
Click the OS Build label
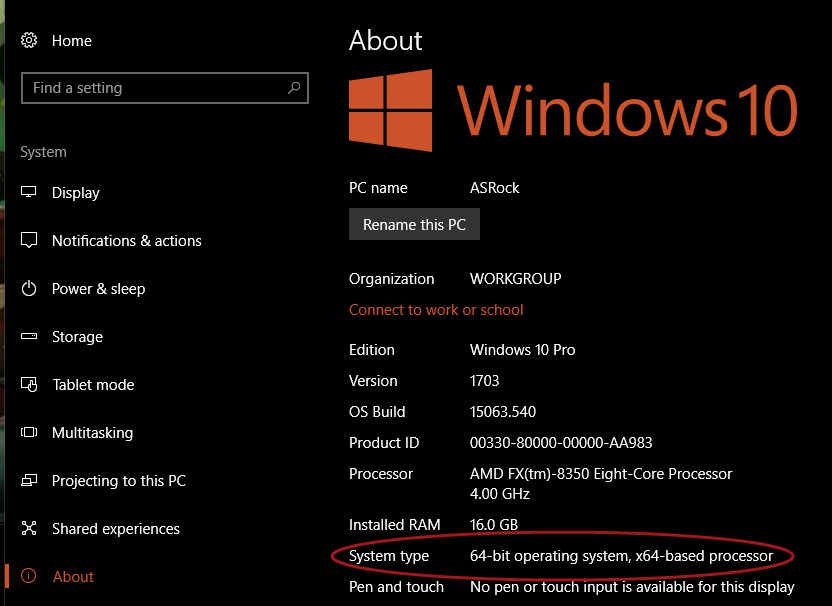pyautogui.click(x=377, y=412)
